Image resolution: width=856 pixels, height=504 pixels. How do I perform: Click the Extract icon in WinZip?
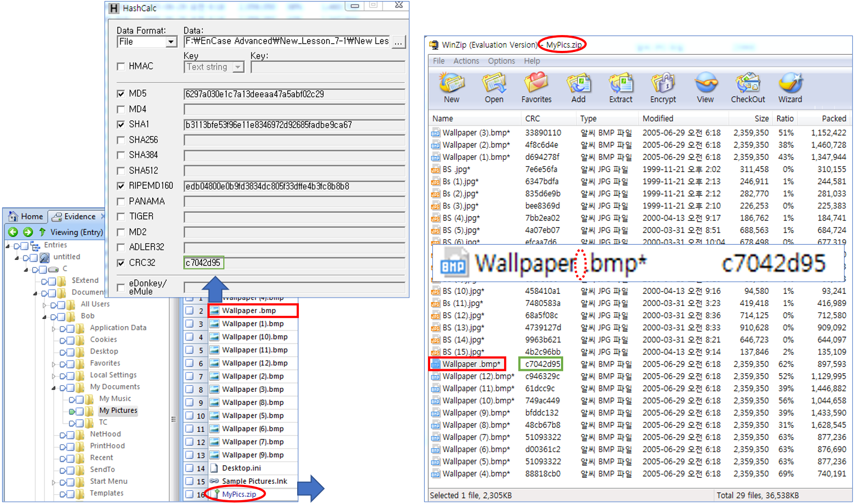click(621, 84)
